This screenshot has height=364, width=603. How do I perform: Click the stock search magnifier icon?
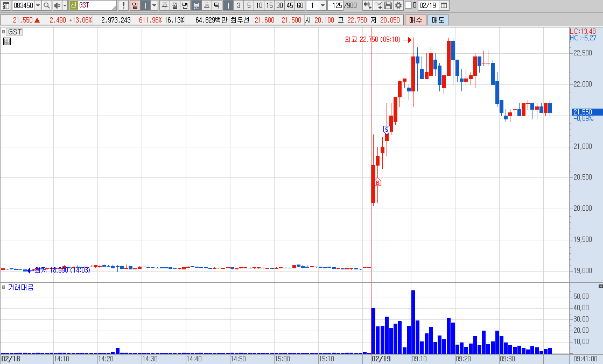click(46, 5)
